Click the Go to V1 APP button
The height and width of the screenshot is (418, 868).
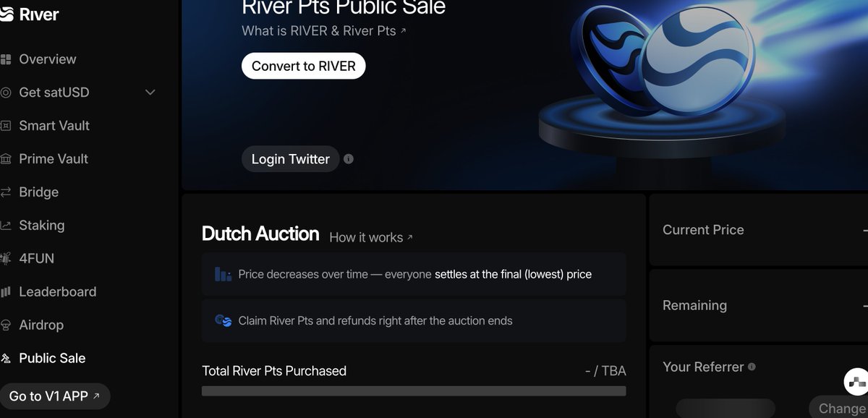54,396
